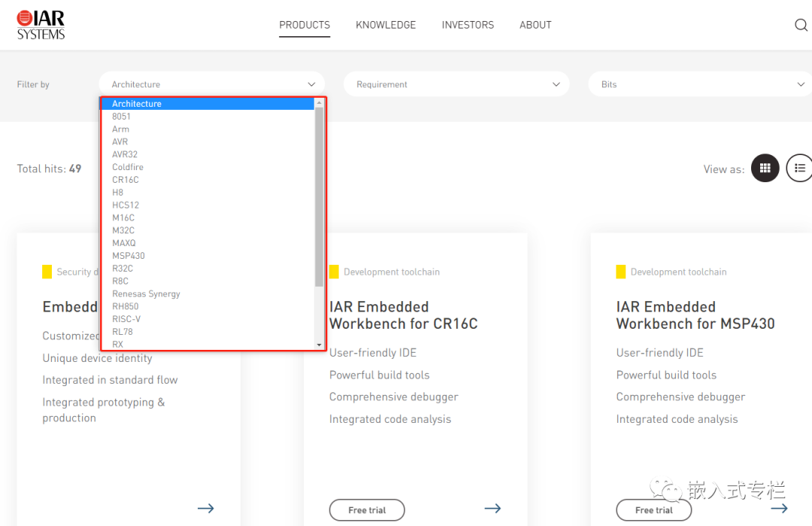Select RH850 from architecture list
The height and width of the screenshot is (526, 812).
[208, 306]
